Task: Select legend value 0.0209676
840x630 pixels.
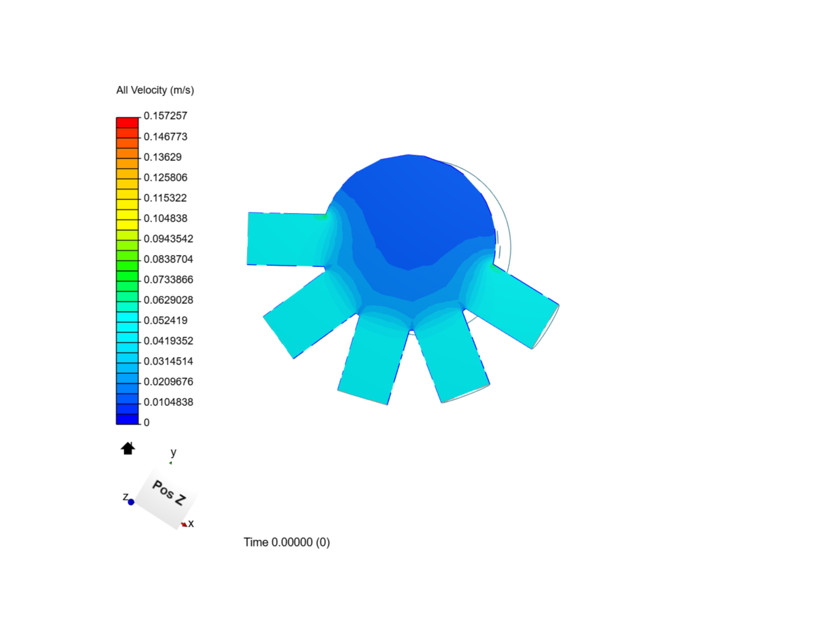Action: coord(169,381)
